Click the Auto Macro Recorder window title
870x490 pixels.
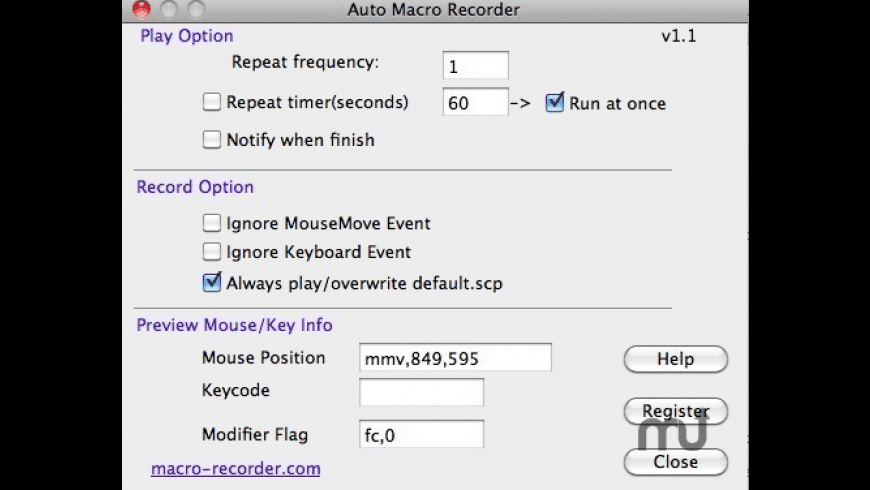(434, 10)
